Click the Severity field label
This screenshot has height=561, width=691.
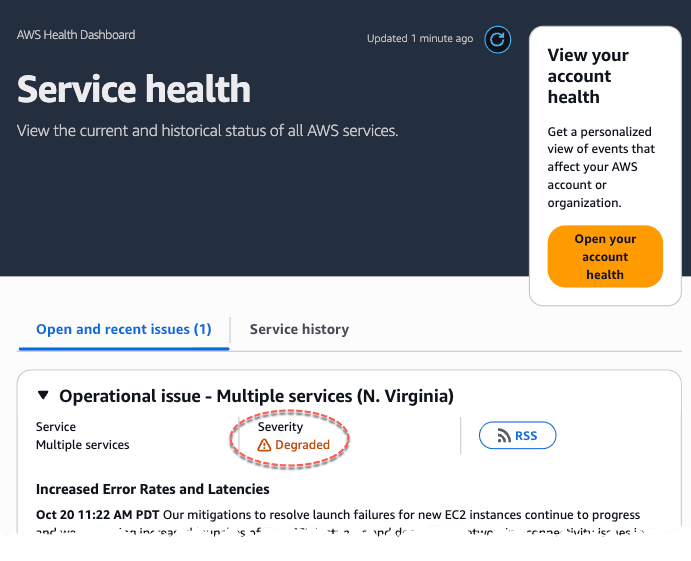tap(280, 427)
